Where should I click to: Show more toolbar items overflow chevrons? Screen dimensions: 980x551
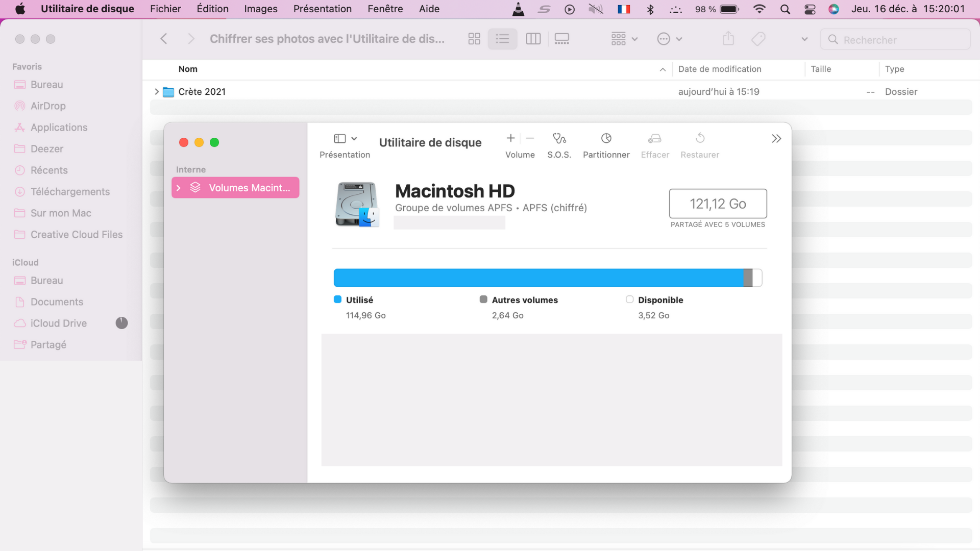click(776, 139)
